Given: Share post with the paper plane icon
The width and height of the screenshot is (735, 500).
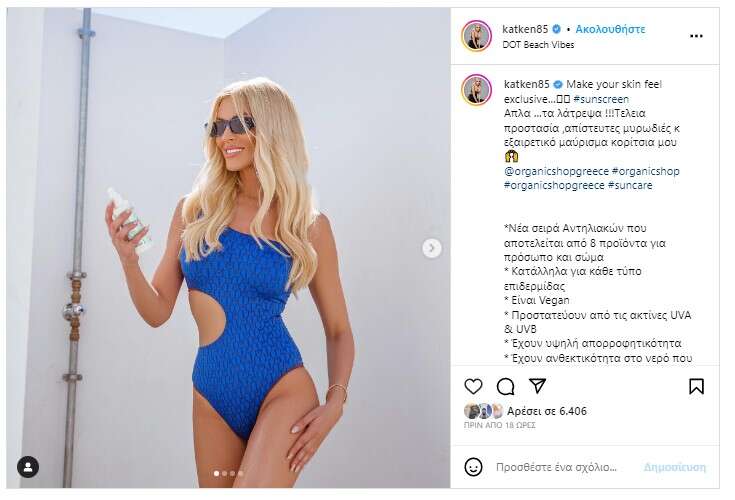Looking at the screenshot, I should [537, 386].
